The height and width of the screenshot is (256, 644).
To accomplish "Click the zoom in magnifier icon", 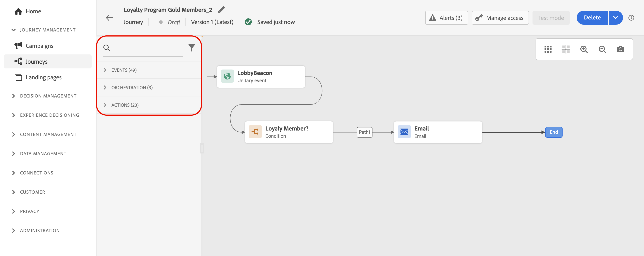I will pyautogui.click(x=584, y=49).
